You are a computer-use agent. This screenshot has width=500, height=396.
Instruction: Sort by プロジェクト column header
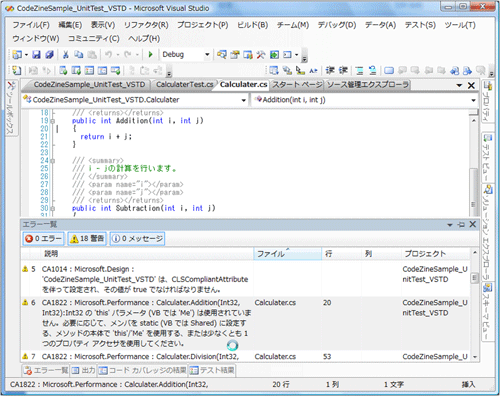pos(436,254)
